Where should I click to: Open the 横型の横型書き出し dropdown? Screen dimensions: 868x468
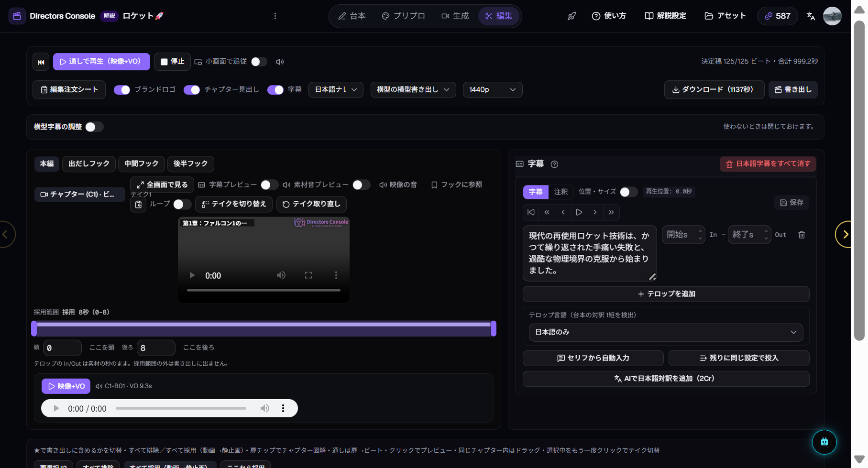pyautogui.click(x=413, y=90)
